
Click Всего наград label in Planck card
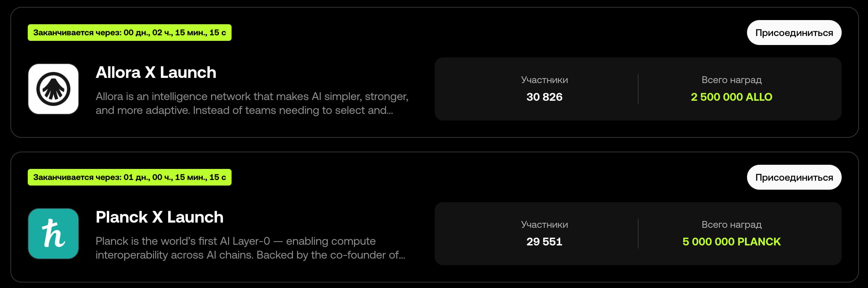click(731, 225)
